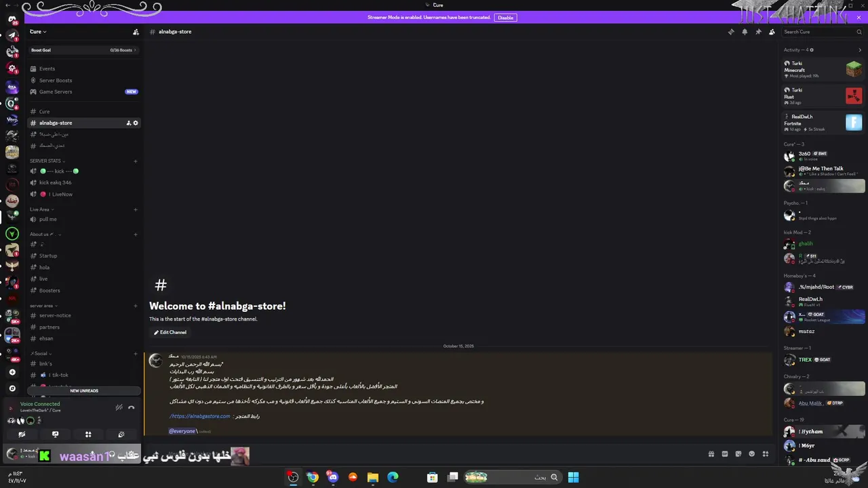Open Turki Rust activity card
This screenshot has width=868, height=488.
tap(823, 96)
